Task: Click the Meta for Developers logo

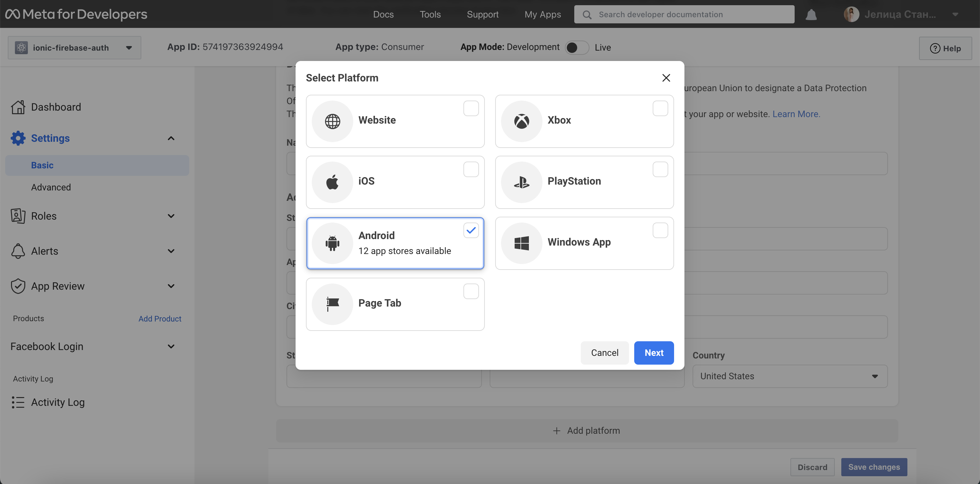Action: pos(76,14)
